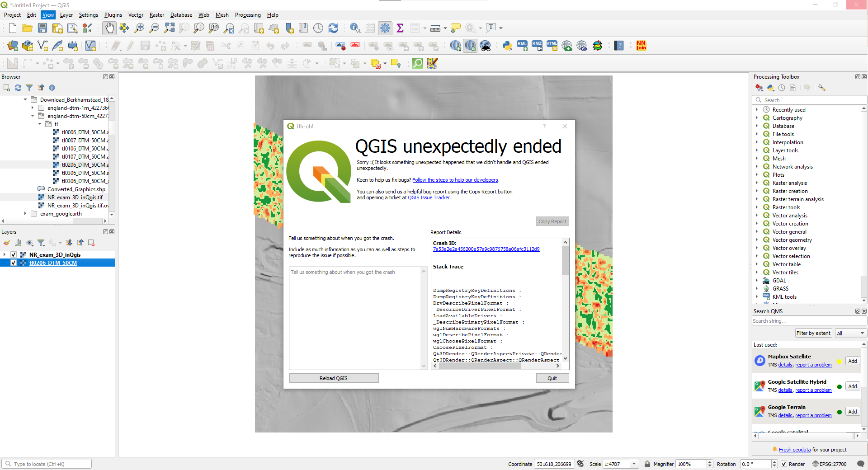The height and width of the screenshot is (470, 868).
Task: Enable the Render checkbox in status bar
Action: point(784,464)
